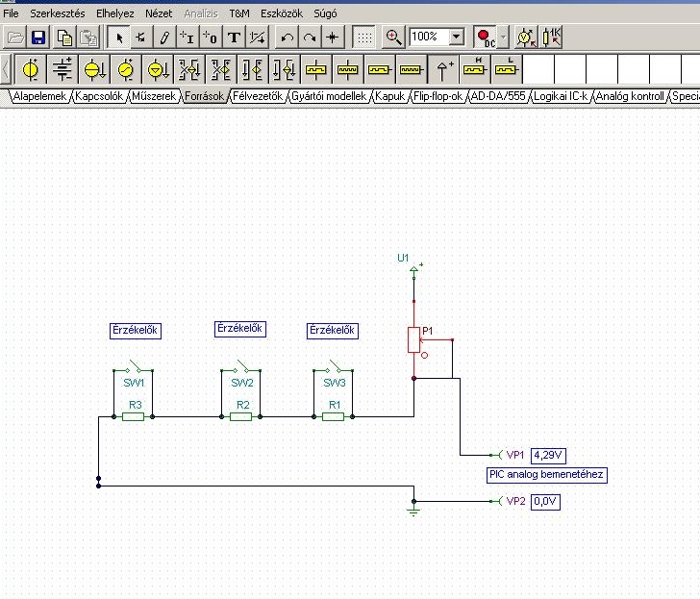Switch to the AD-DA/555 tab
The height and width of the screenshot is (599, 700).
tap(498, 96)
